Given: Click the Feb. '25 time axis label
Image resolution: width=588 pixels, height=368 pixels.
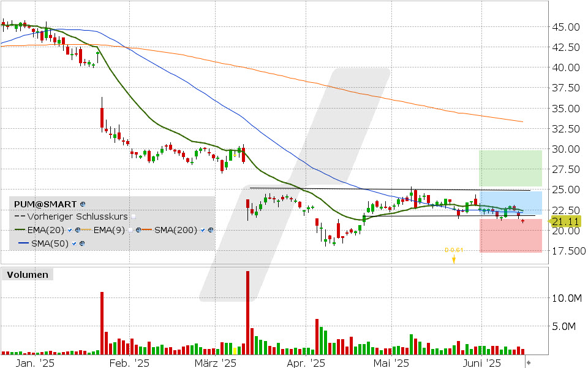Looking at the screenshot, I should tap(129, 363).
